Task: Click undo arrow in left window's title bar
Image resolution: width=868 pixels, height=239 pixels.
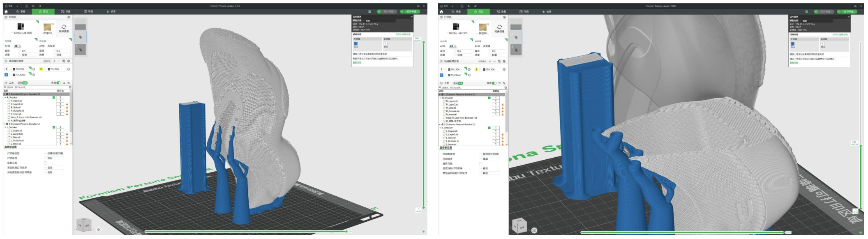Action: coord(33,6)
